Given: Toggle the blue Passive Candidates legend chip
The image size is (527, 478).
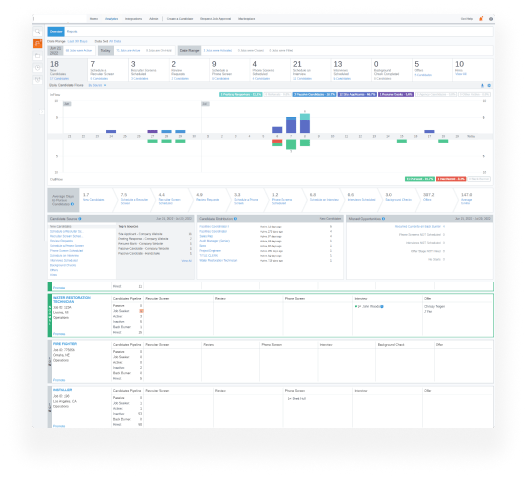Looking at the screenshot, I should (314, 94).
